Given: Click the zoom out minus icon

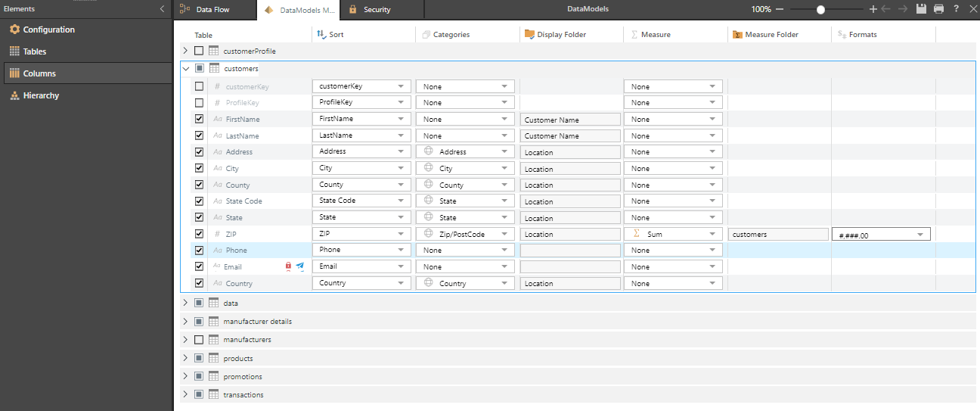Looking at the screenshot, I should click(x=780, y=9).
